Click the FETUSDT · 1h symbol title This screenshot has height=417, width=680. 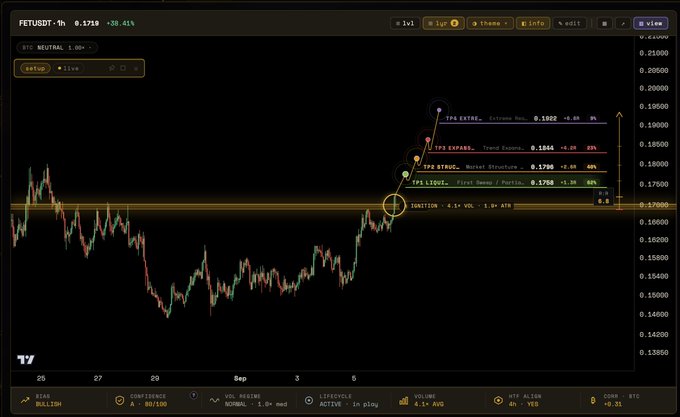pos(42,23)
